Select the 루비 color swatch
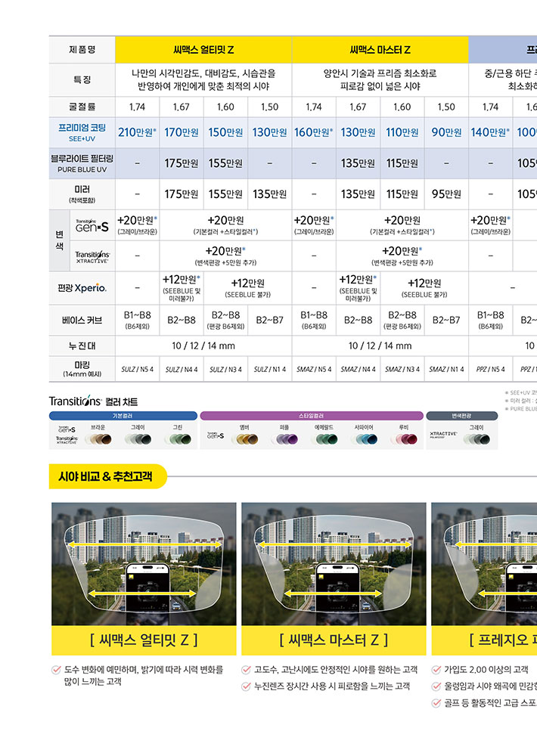 tap(404, 438)
